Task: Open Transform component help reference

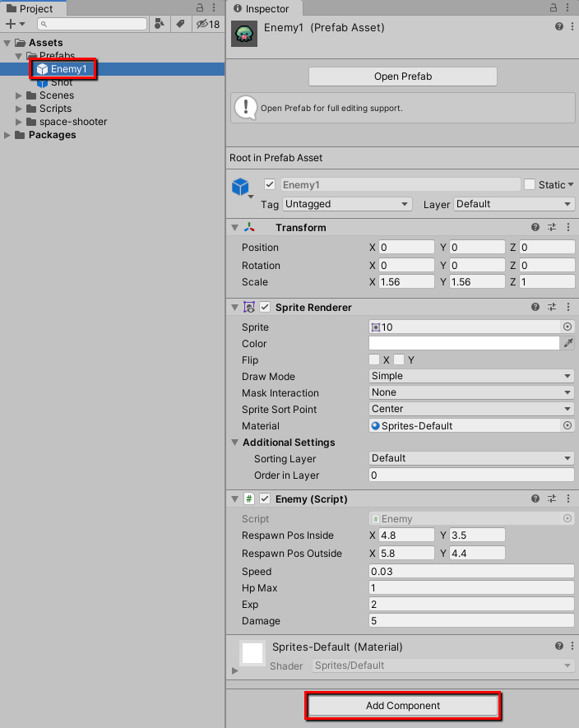Action: (x=535, y=228)
